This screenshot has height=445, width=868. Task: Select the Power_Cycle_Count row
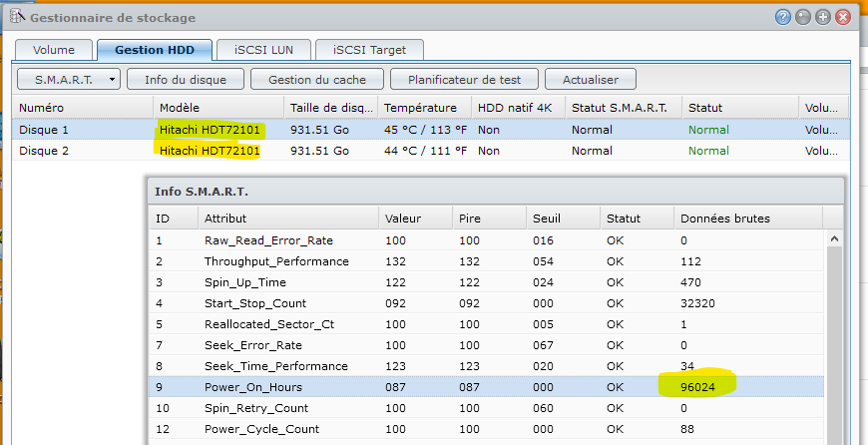(x=487, y=429)
